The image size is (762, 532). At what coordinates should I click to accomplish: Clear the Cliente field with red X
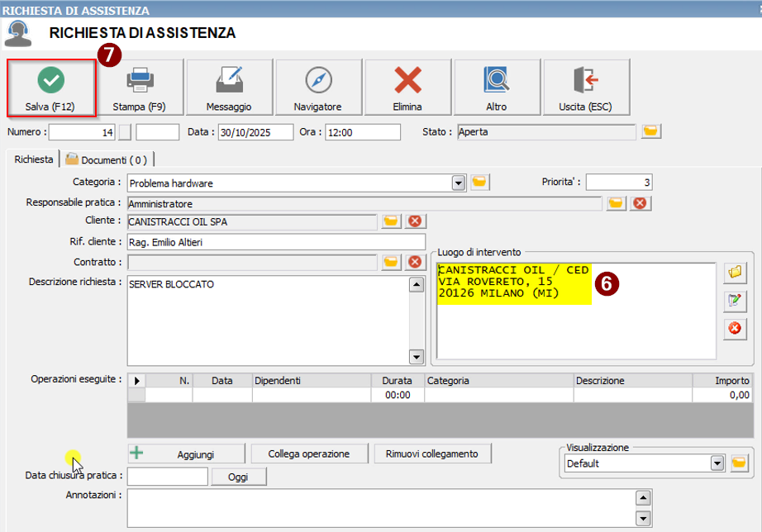pyautogui.click(x=415, y=221)
